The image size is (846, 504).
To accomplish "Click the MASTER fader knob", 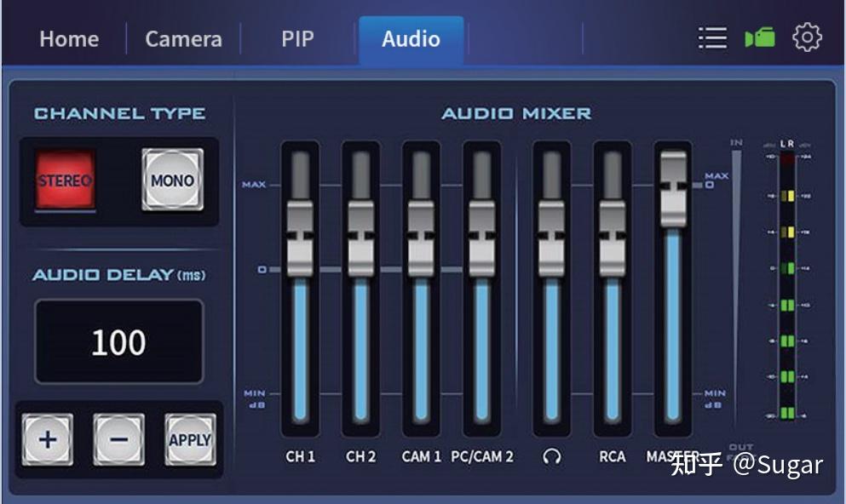I will click(673, 189).
